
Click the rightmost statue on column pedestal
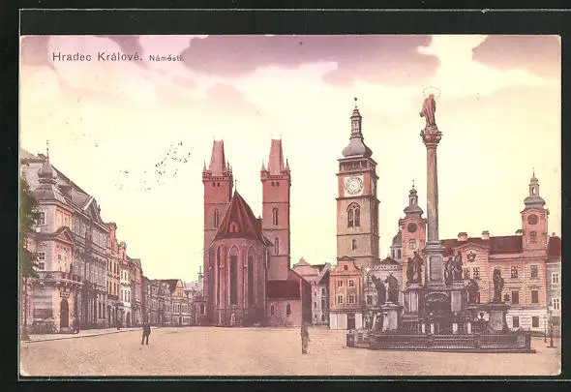click(x=497, y=286)
